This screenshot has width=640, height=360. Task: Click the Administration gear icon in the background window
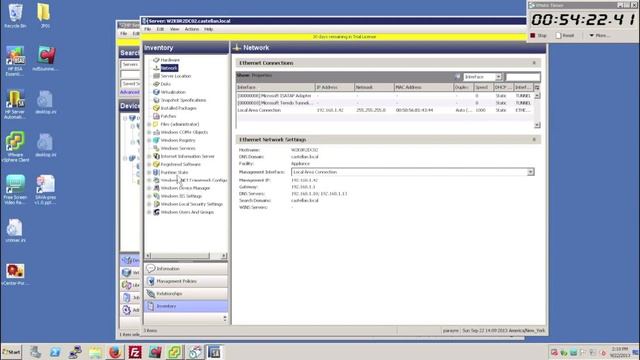pyautogui.click(x=127, y=310)
